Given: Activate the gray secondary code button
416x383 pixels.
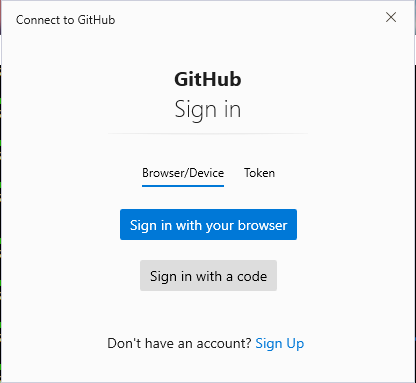Looking at the screenshot, I should click(x=208, y=276).
